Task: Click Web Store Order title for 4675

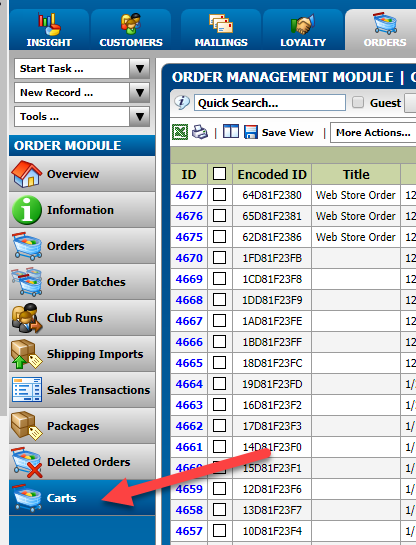Action: (356, 237)
